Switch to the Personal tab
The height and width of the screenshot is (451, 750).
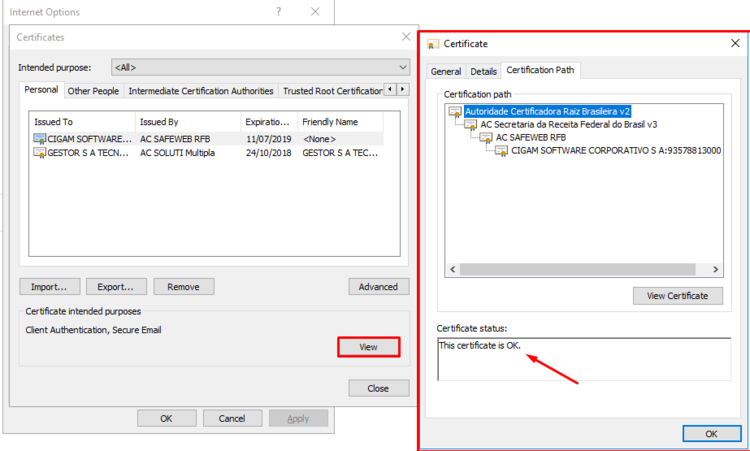[x=41, y=89]
